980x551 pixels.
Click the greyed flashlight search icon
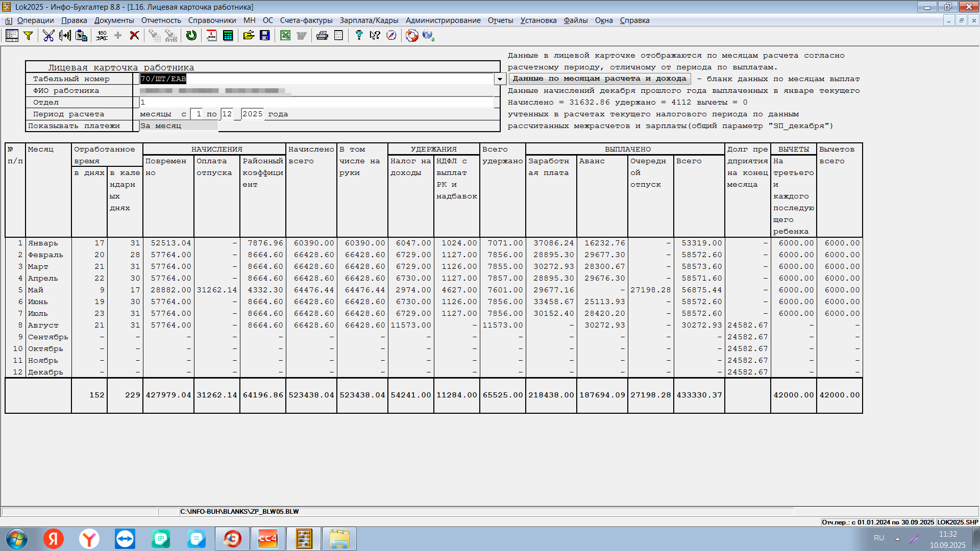(154, 35)
